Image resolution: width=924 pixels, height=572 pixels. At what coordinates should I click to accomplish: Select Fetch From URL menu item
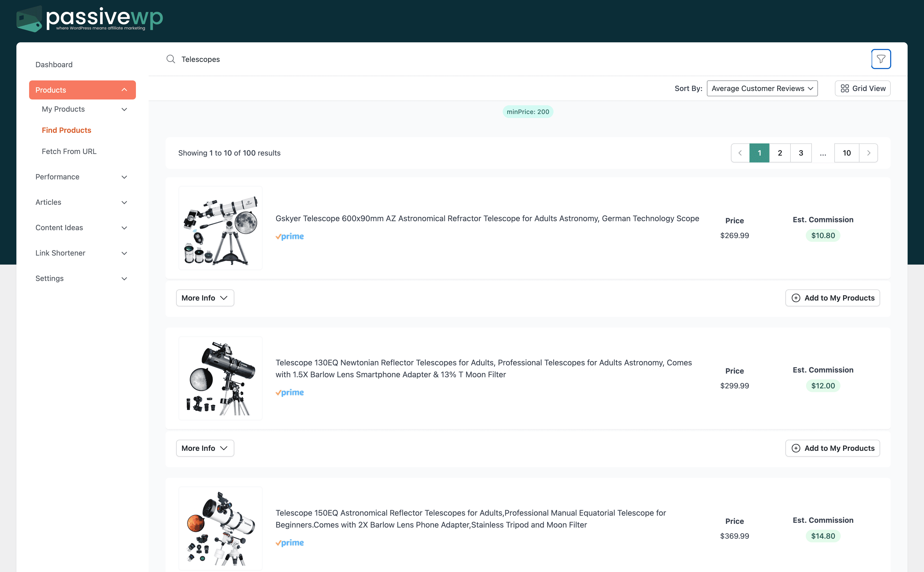click(69, 151)
